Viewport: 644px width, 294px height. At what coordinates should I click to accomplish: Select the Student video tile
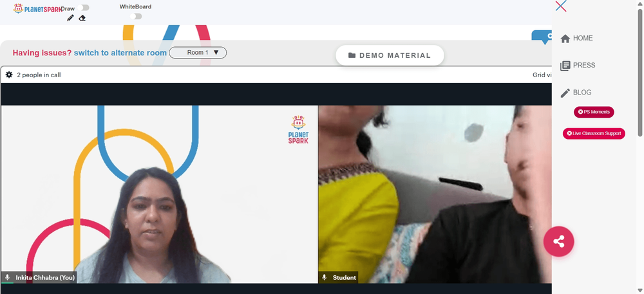tap(435, 194)
